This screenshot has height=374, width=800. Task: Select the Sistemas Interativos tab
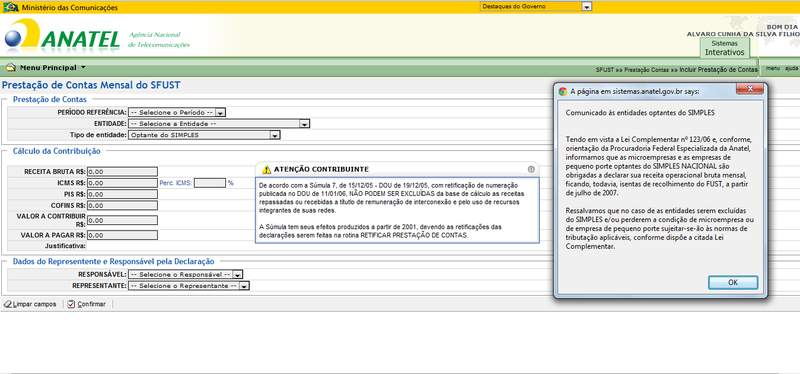724,48
